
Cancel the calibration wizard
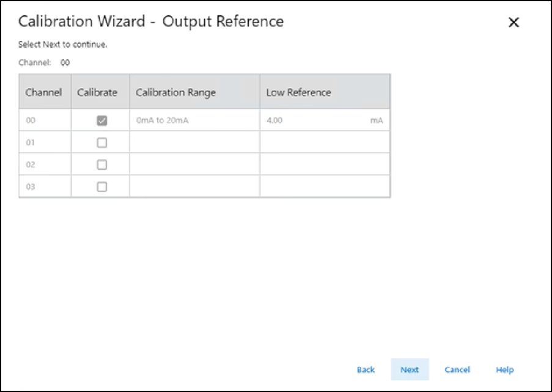coord(457,369)
